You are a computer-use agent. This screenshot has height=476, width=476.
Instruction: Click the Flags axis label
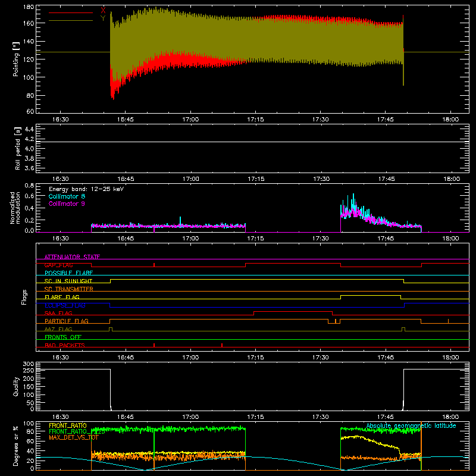click(x=24, y=297)
